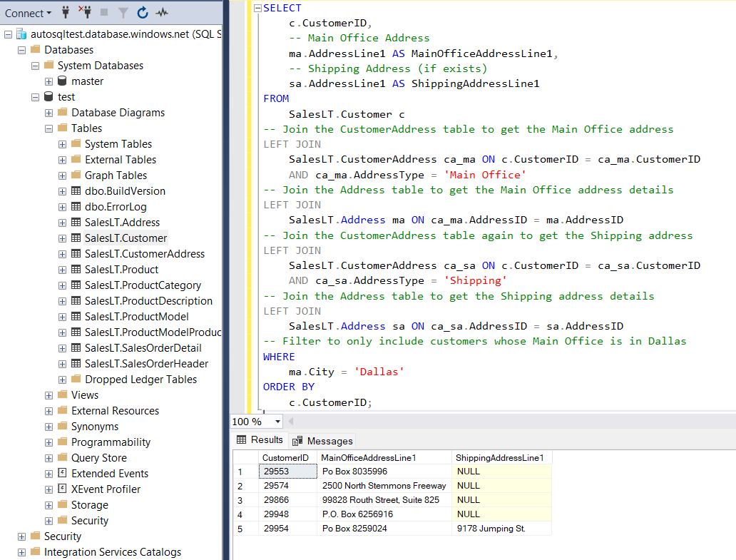Disconnect the server using the red-X plug icon
736x560 pixels.
[85, 12]
